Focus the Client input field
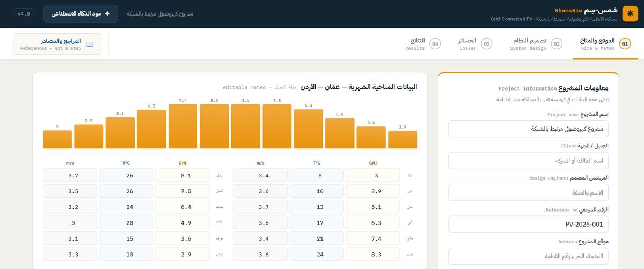 tap(528, 160)
